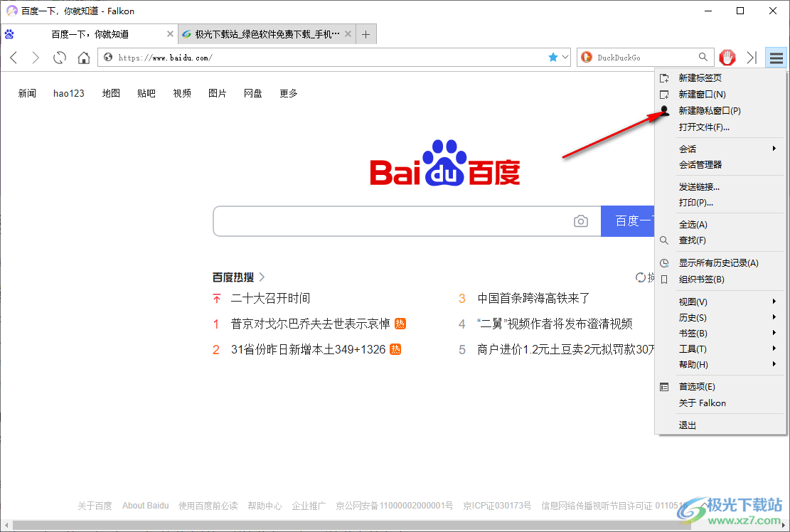Expand the 帮助(H) submenu
The width and height of the screenshot is (790, 532).
[720, 364]
